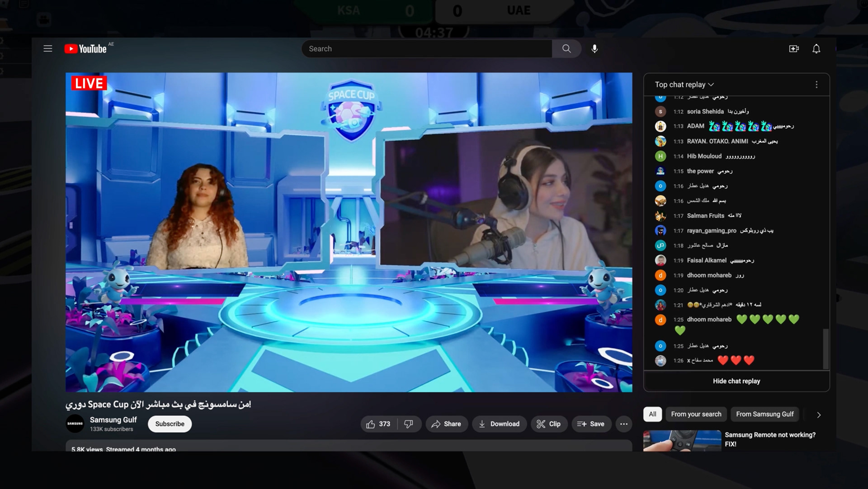Viewport: 868px width, 489px height.
Task: Open the chat options three-dot menu
Action: click(816, 85)
